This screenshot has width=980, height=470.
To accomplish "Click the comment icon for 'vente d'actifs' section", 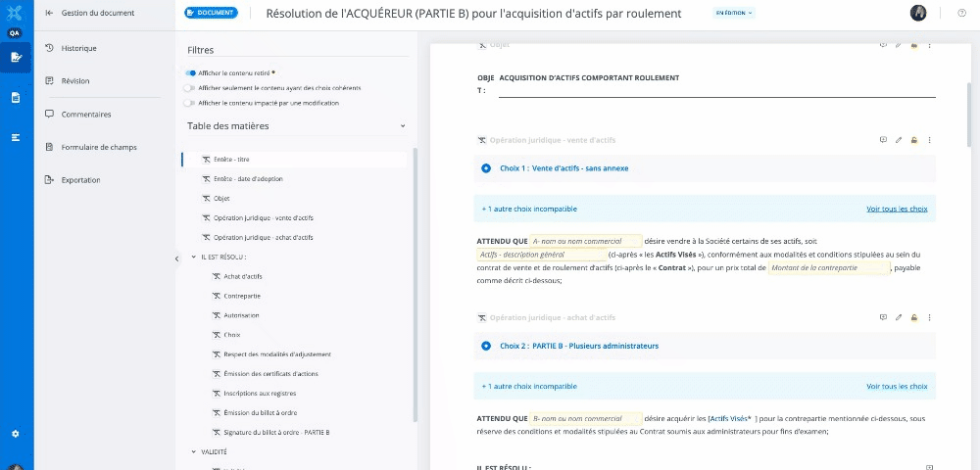I will 883,140.
